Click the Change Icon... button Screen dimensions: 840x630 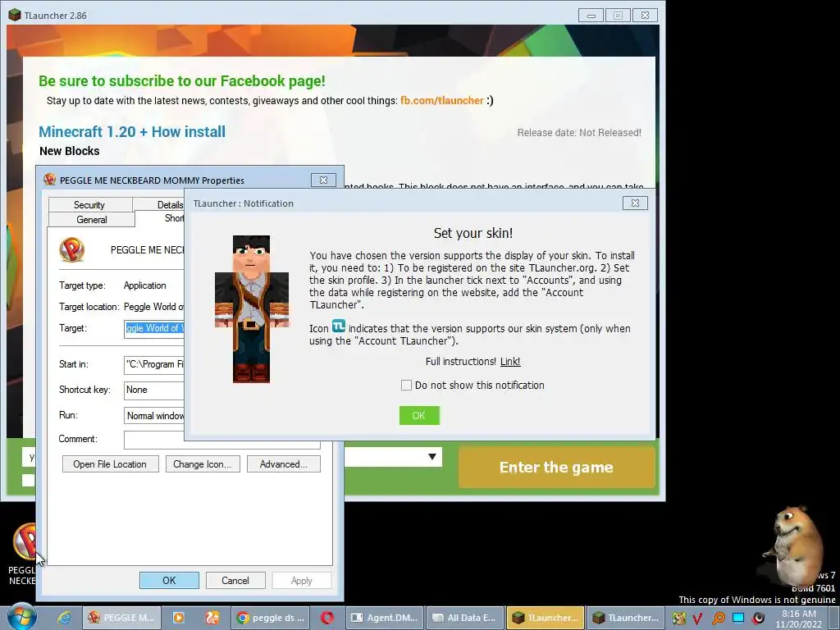[x=203, y=464]
